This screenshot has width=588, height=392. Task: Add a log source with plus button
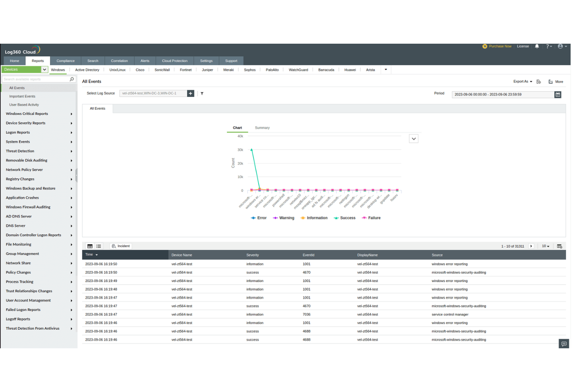tap(191, 93)
